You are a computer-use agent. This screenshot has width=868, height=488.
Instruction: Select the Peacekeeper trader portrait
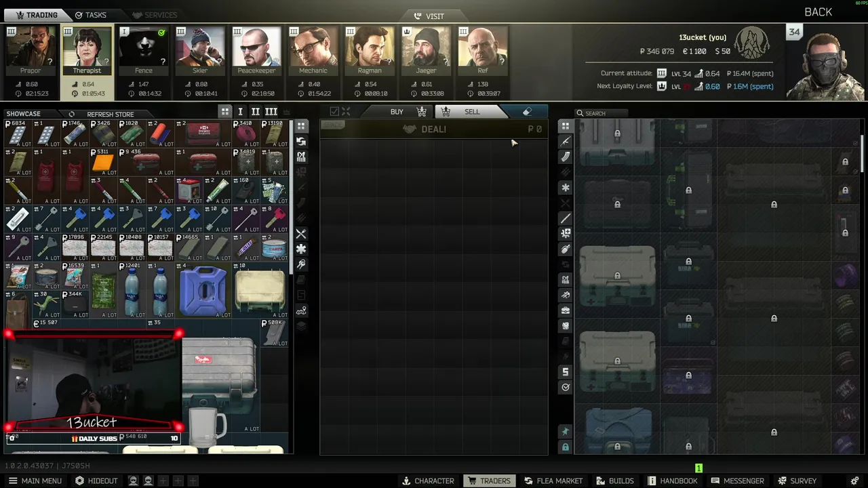click(x=256, y=51)
